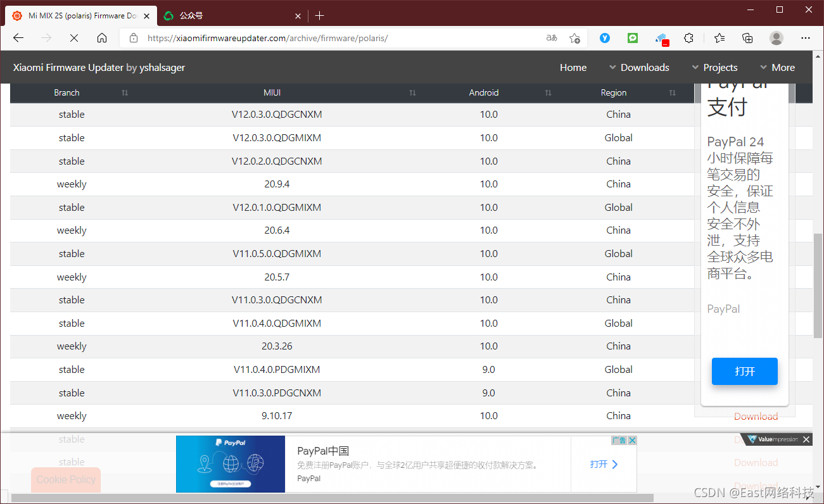
Task: Select the 20.5.7 version cell
Action: 277,277
